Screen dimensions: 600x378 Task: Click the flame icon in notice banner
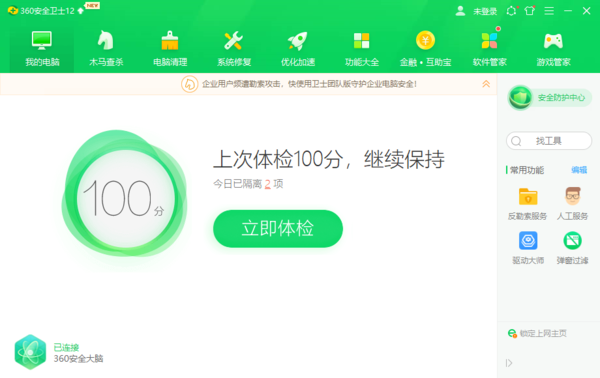point(189,84)
